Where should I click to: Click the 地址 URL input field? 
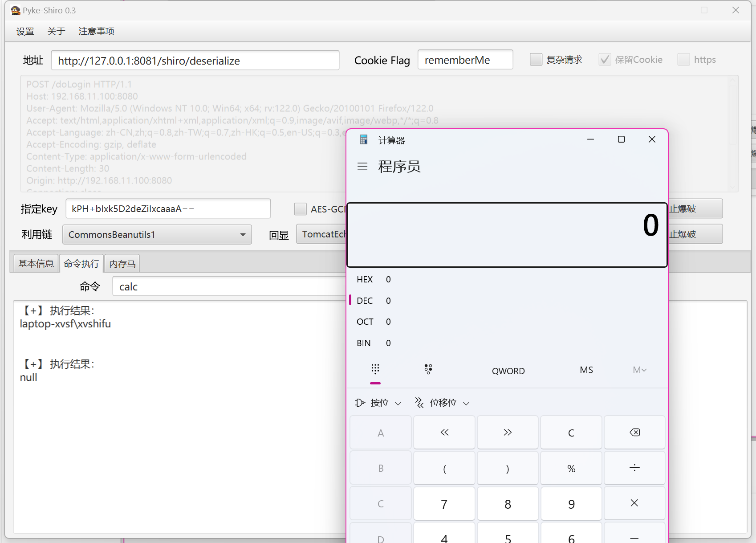click(x=195, y=60)
